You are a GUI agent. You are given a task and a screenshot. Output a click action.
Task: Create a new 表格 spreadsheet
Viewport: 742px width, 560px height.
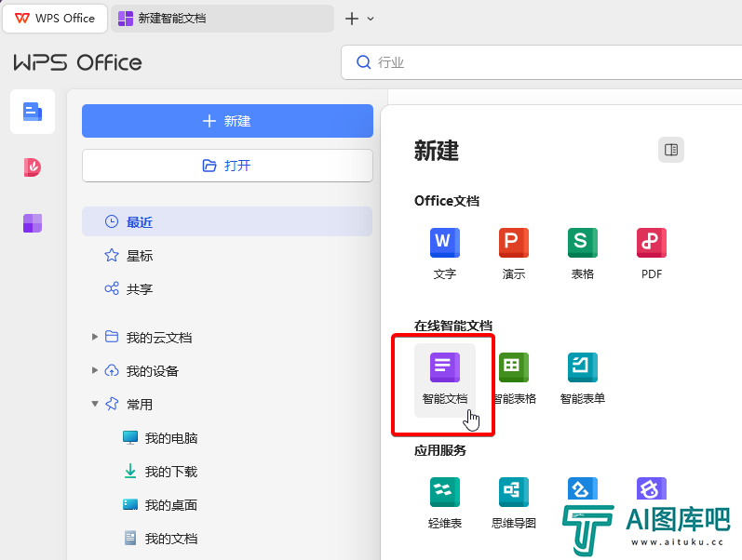583,243
